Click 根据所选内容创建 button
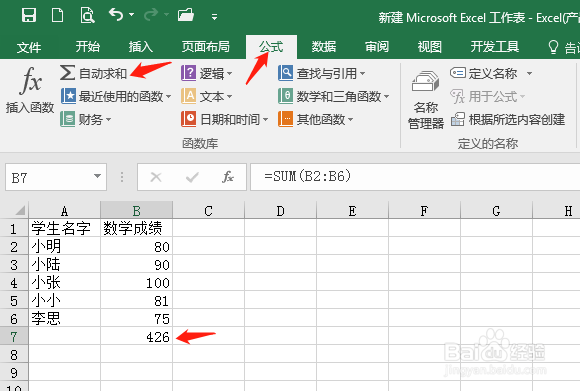Screen dimensions: 580x391 [508, 119]
